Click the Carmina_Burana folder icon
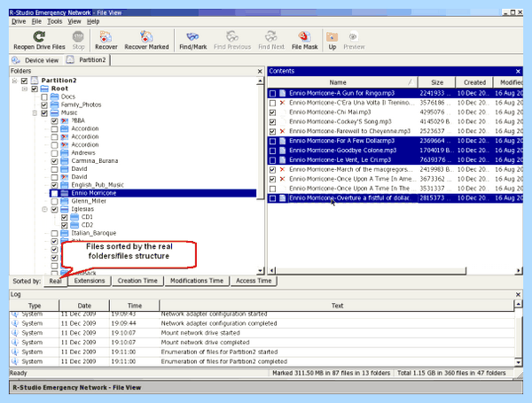Screen dimensions: 532x403 [x=65, y=161]
